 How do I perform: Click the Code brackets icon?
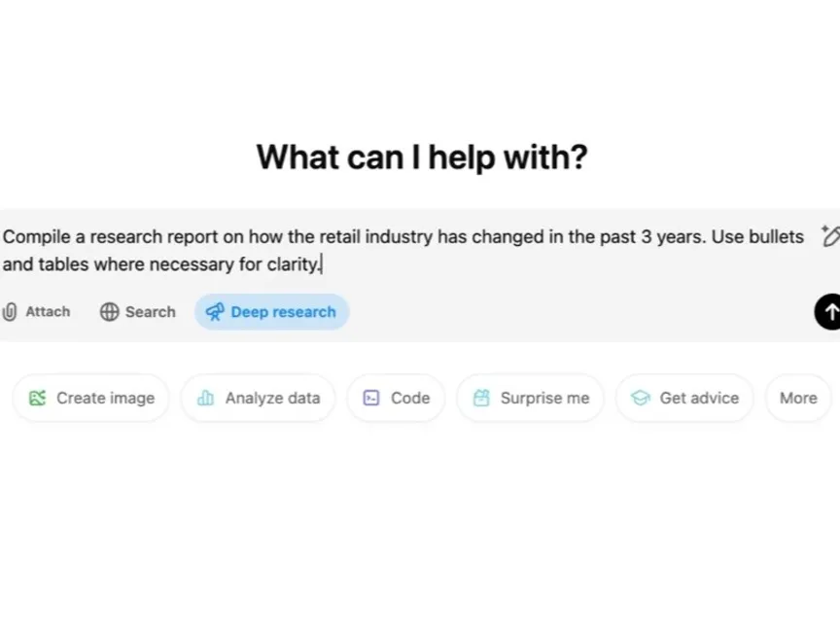(x=370, y=398)
